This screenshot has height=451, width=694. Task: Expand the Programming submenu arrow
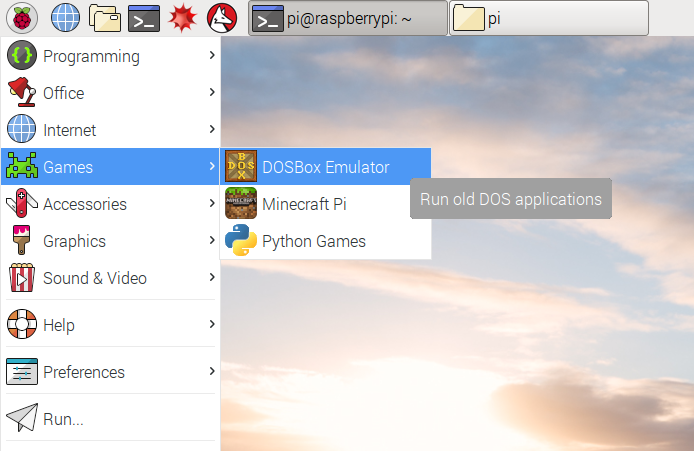(x=212, y=55)
